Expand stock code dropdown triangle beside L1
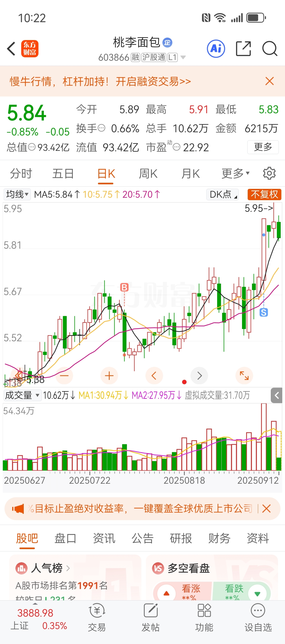 [183, 58]
